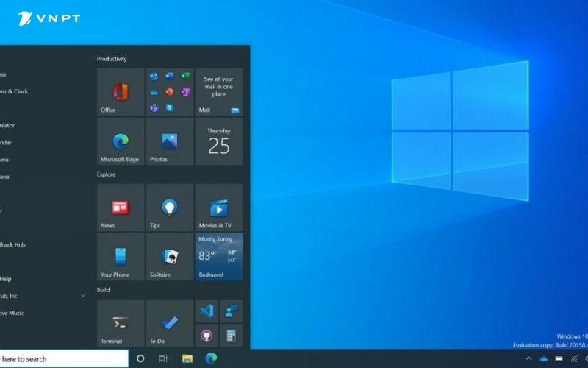This screenshot has height=368, width=588.
Task: Open "ulator" entry in the app list
Action: (x=7, y=125)
